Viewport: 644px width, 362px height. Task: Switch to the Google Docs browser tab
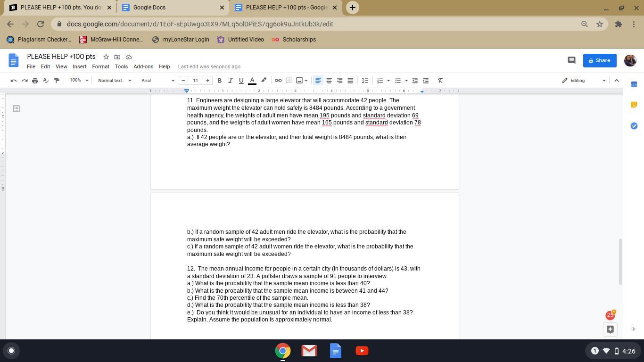point(172,8)
